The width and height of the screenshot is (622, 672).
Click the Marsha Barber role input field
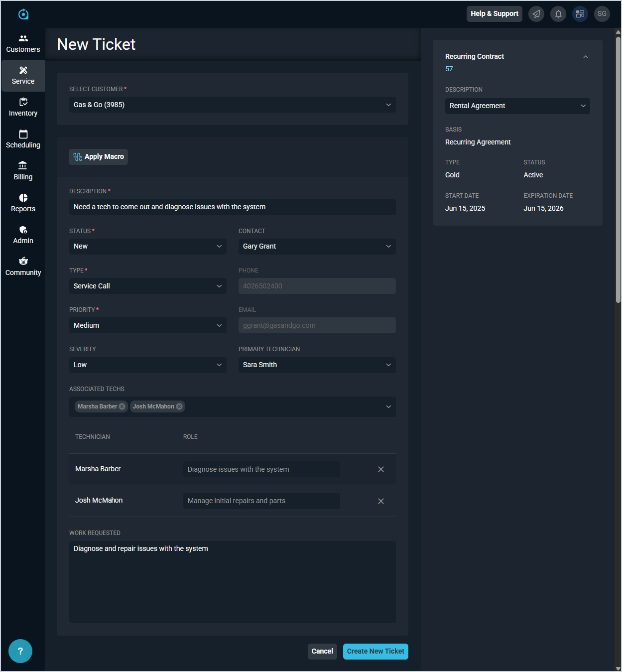tap(261, 469)
